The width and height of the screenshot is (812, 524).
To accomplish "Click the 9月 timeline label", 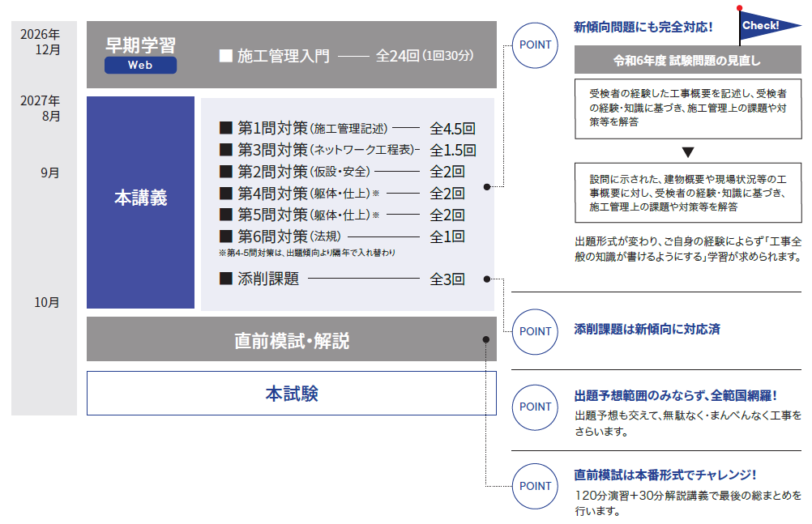I will (50, 173).
